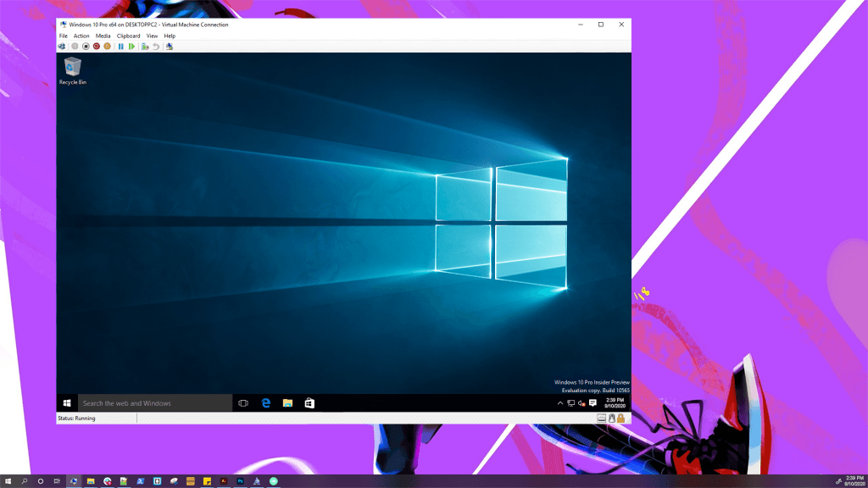868x488 pixels.
Task: Click the guest muted volume tray icon
Action: tap(581, 403)
